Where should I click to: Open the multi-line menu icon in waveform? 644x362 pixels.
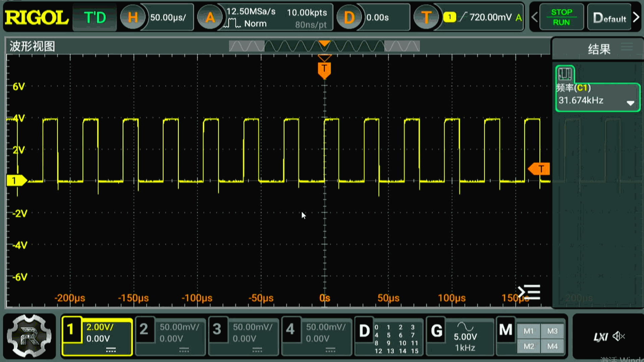click(529, 292)
